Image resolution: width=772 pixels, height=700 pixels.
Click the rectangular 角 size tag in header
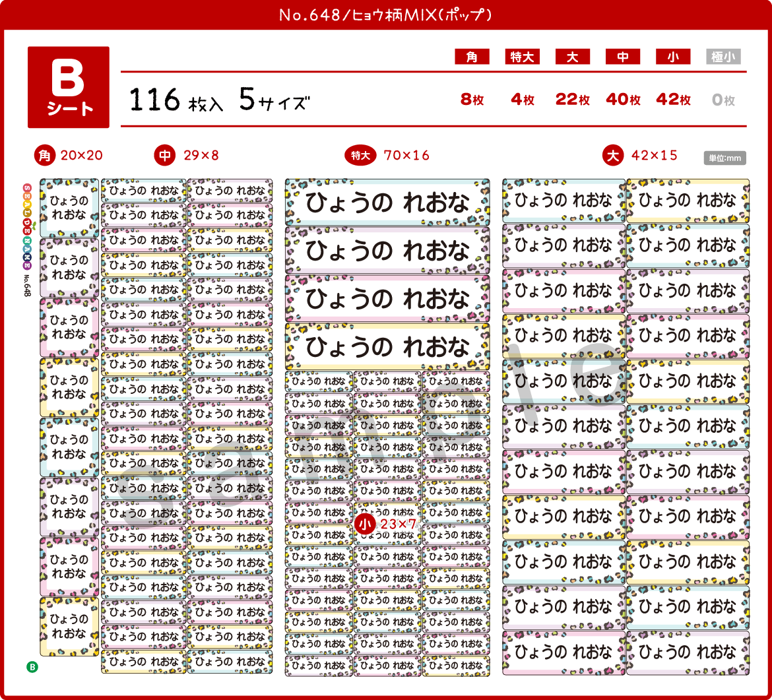pos(472,57)
